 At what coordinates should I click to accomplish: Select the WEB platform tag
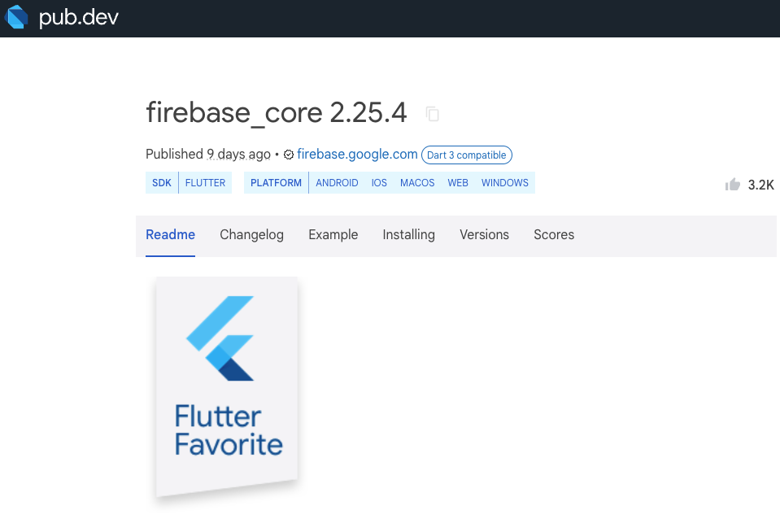pos(457,182)
